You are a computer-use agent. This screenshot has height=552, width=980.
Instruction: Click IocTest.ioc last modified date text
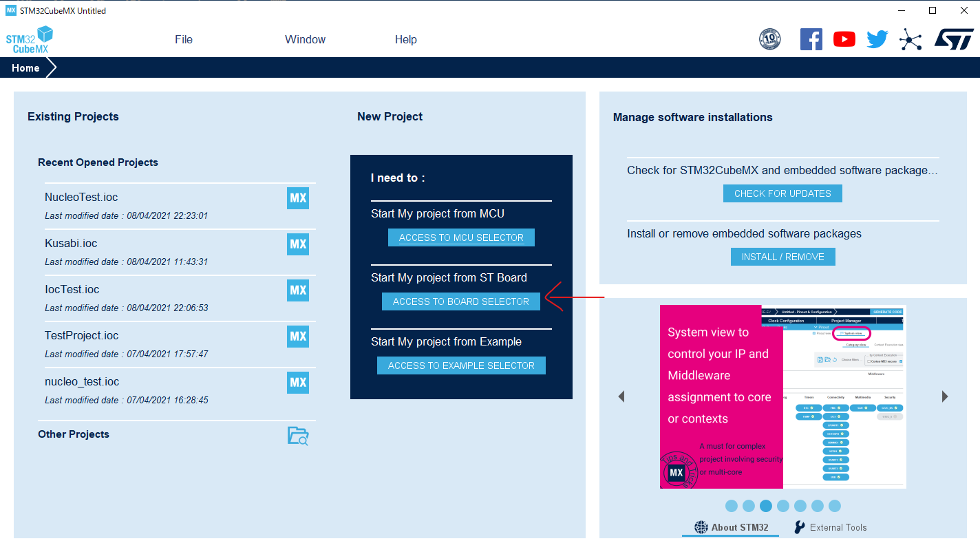click(x=127, y=308)
